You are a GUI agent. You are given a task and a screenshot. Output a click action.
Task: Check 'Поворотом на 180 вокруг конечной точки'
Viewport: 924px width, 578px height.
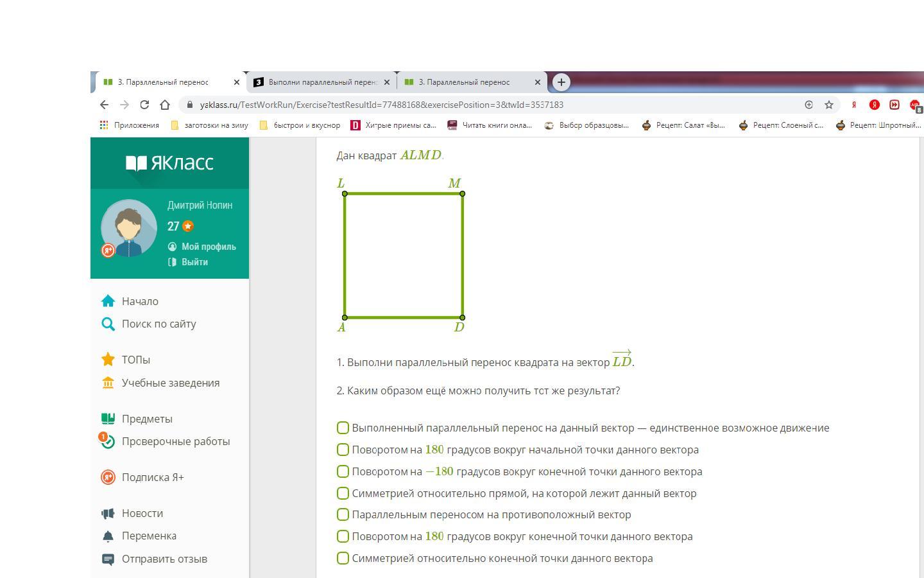(x=343, y=536)
